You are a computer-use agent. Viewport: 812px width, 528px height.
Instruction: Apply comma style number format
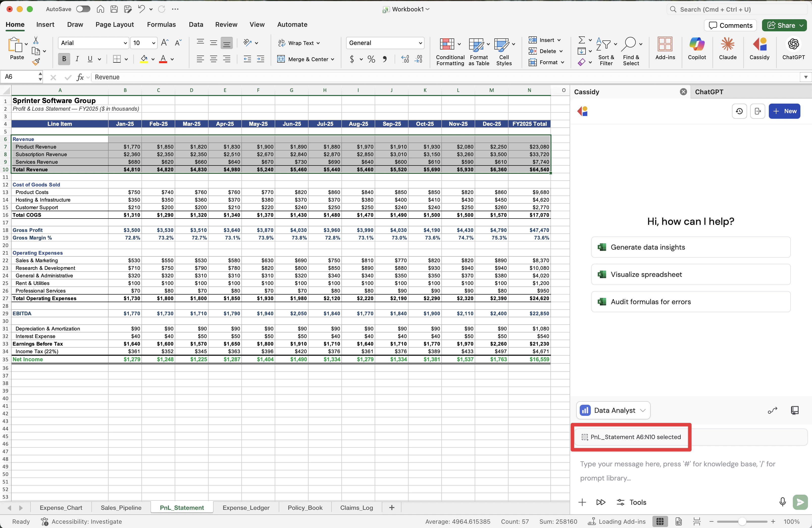pyautogui.click(x=385, y=59)
